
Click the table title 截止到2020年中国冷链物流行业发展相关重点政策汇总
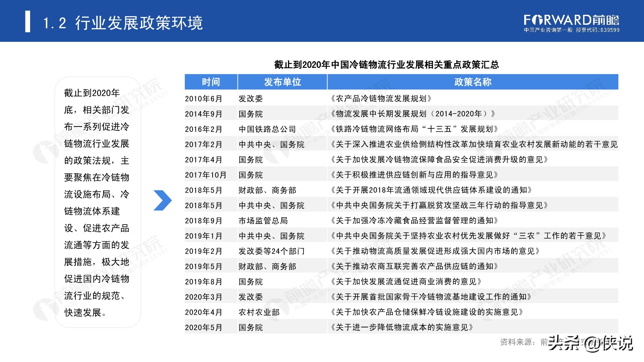(x=386, y=65)
